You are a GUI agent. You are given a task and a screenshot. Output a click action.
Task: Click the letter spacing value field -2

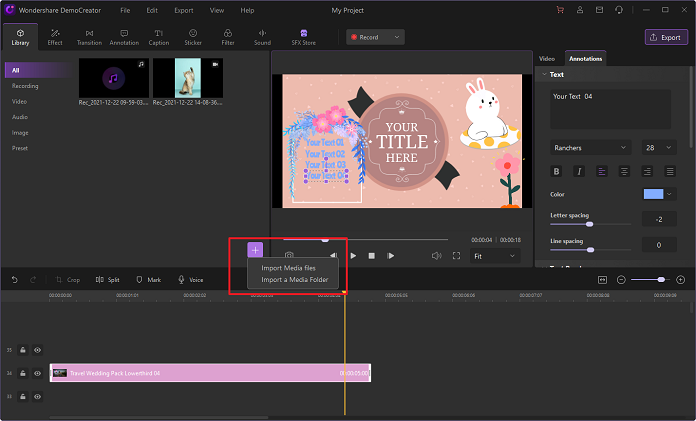[x=659, y=219]
